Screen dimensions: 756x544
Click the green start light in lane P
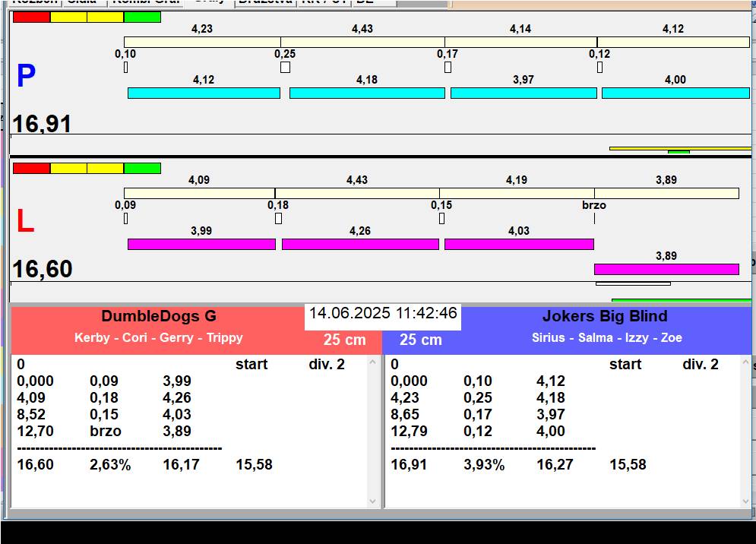[x=142, y=17]
